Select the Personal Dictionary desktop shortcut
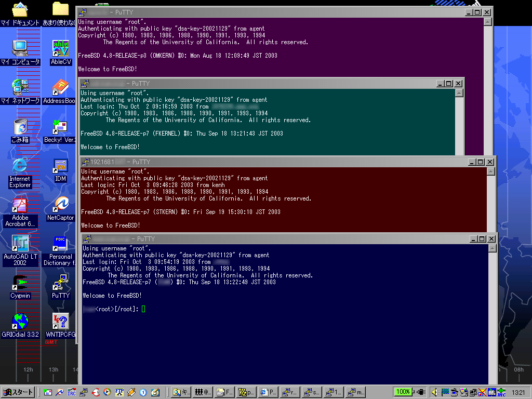Image resolution: width=532 pixels, height=399 pixels. tap(60, 243)
